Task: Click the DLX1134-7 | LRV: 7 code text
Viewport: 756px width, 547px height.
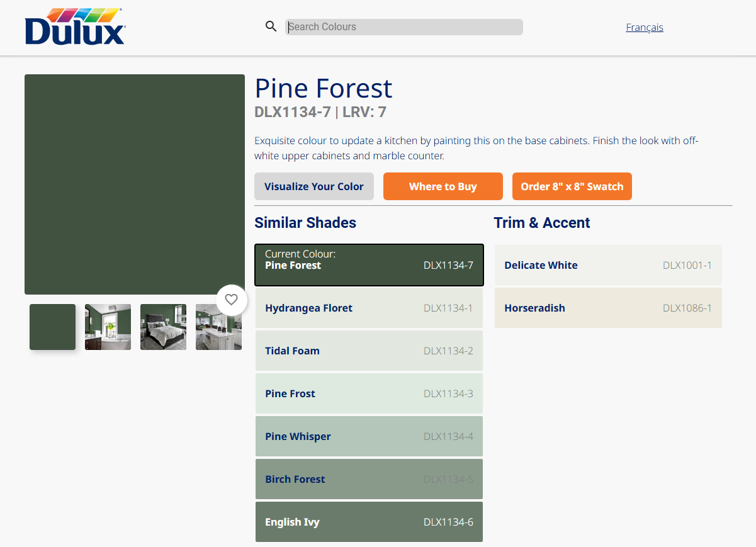Action: coord(320,112)
